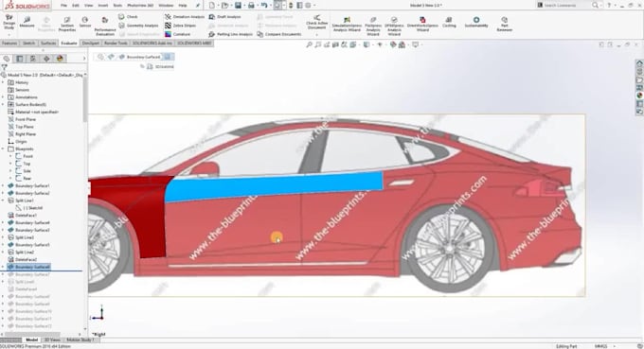Screen dimensions: 644x349
Task: Open Compare Documents
Action: (x=278, y=34)
